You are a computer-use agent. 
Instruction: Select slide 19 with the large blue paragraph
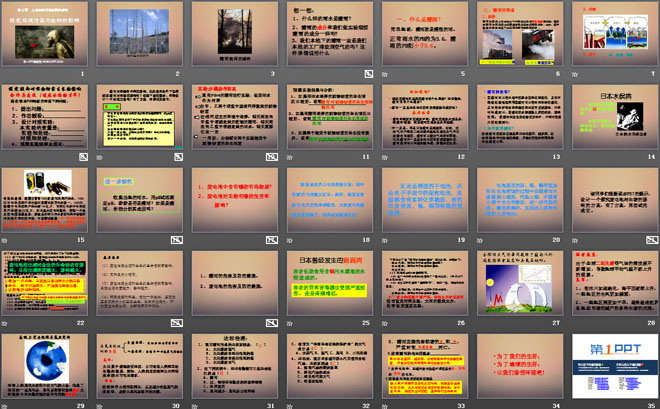425,199
